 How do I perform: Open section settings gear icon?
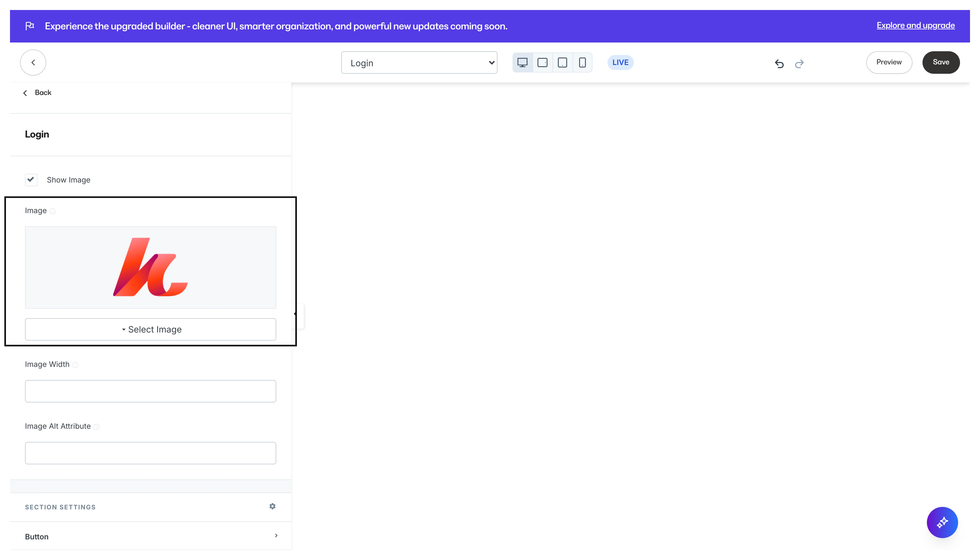coord(272,506)
